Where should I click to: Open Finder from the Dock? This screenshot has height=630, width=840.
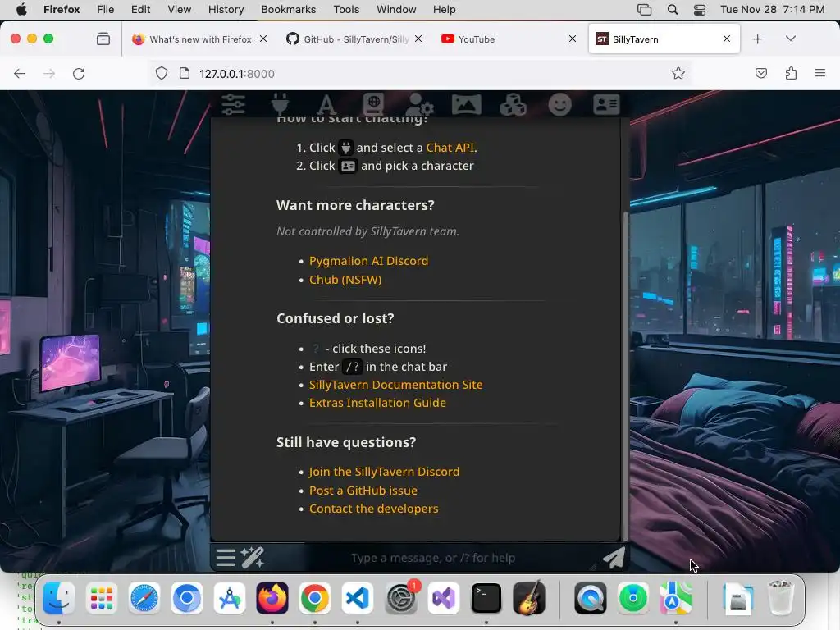(x=58, y=598)
